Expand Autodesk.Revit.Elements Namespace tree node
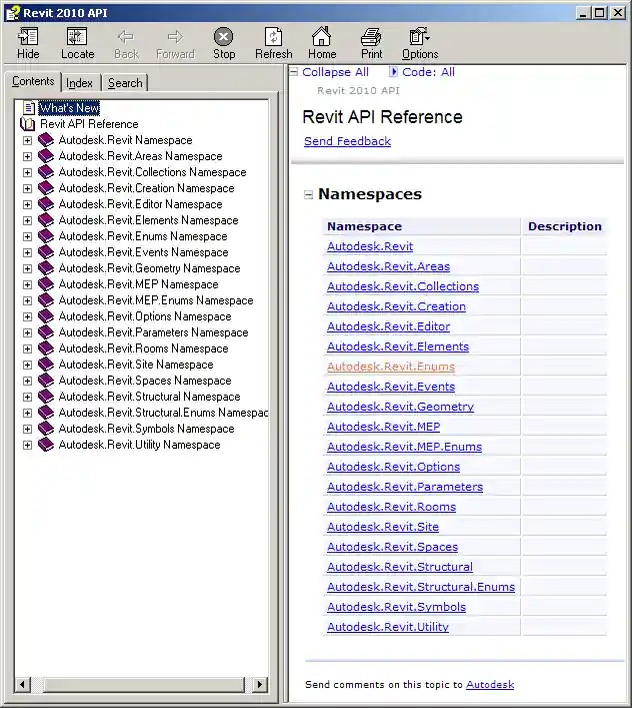632x708 pixels. (x=27, y=220)
